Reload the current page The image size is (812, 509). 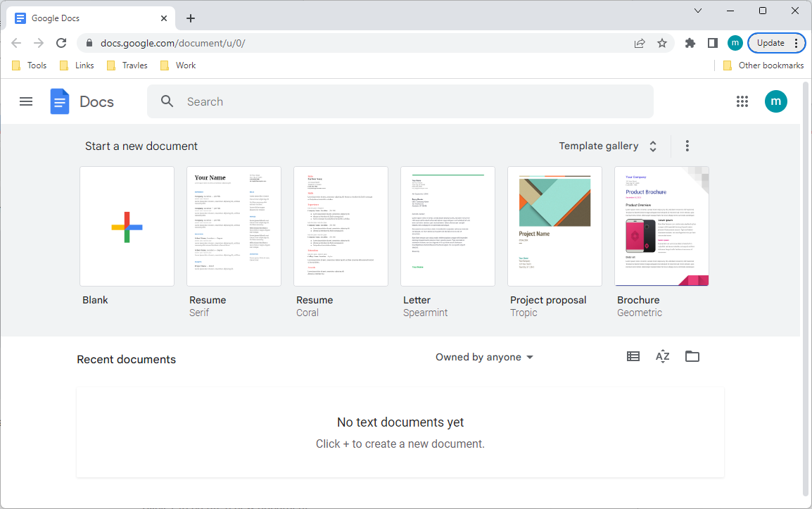click(61, 43)
